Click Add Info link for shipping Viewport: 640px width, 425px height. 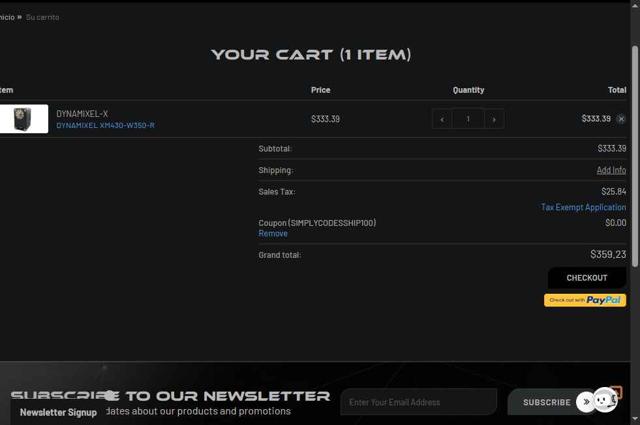point(611,170)
